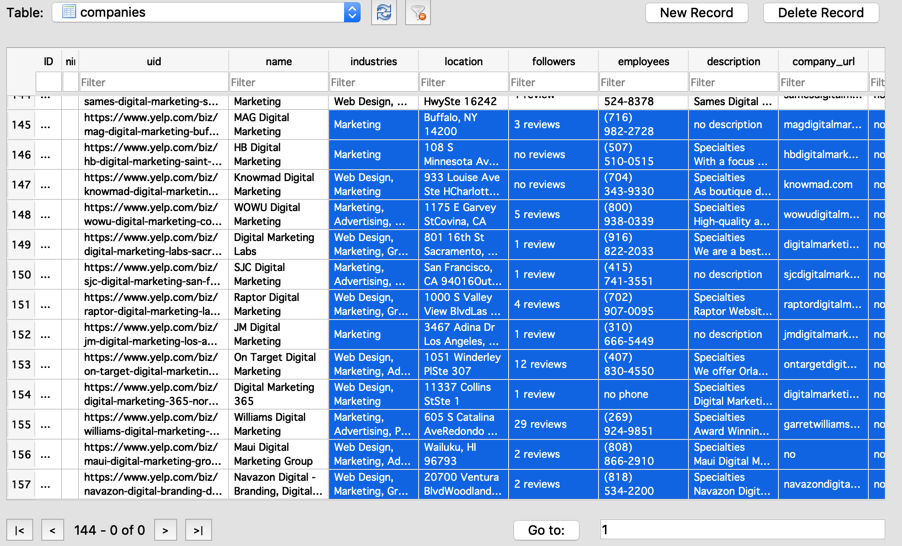Click the Delete Record button
902x546 pixels.
821,13
